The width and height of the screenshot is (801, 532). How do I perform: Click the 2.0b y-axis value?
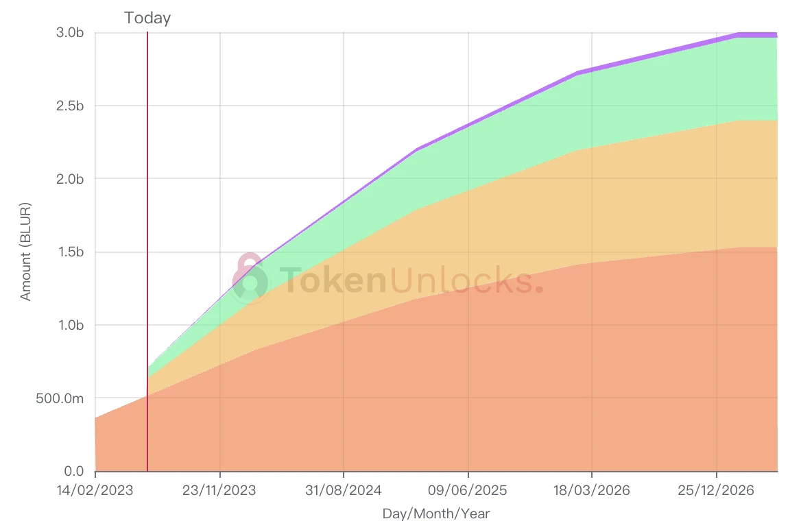pos(71,179)
